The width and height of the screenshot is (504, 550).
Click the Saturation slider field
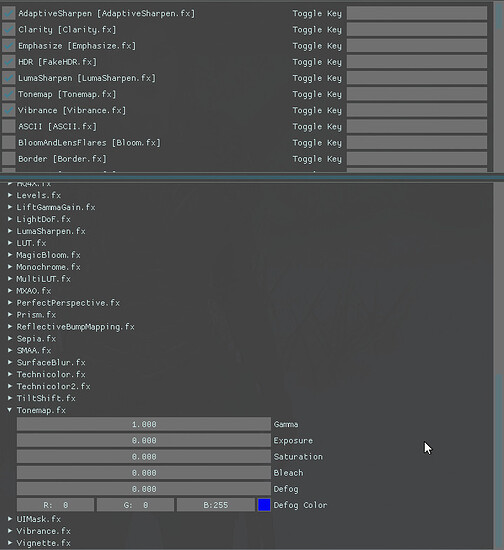[x=144, y=456]
